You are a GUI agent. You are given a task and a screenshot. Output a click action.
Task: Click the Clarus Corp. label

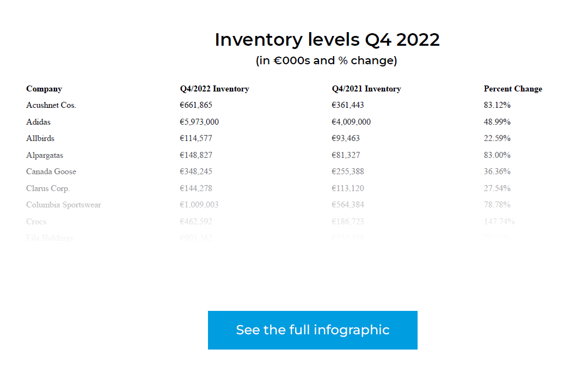(47, 188)
